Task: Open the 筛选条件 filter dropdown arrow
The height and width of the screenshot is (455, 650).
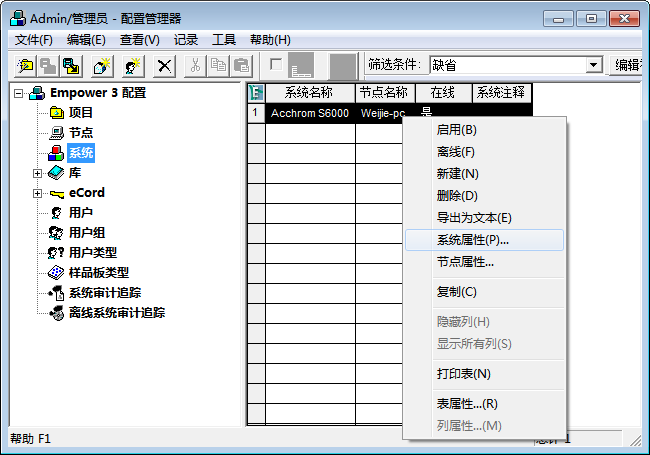Action: click(594, 65)
